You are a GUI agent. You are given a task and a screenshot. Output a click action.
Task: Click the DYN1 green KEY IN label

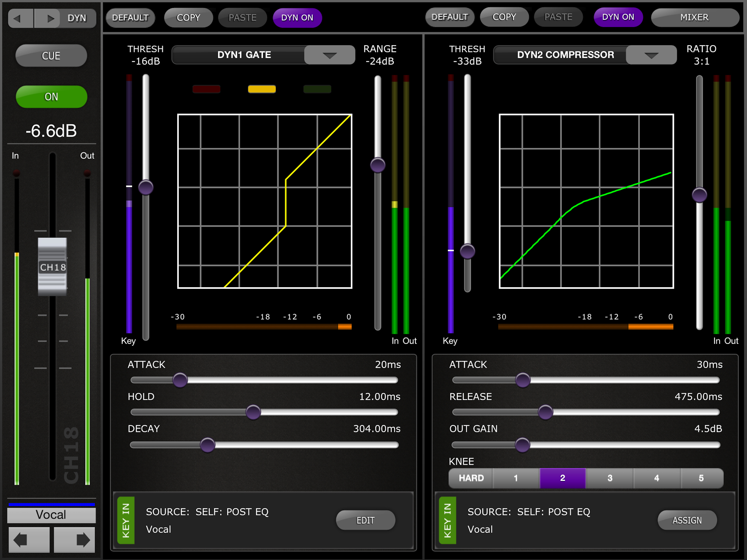click(x=126, y=520)
